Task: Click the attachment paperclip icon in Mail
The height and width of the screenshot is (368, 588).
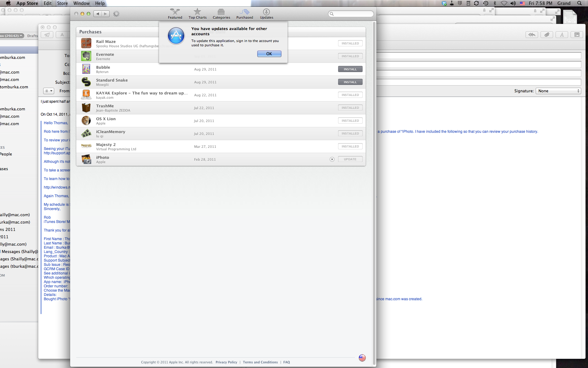Action: click(547, 35)
